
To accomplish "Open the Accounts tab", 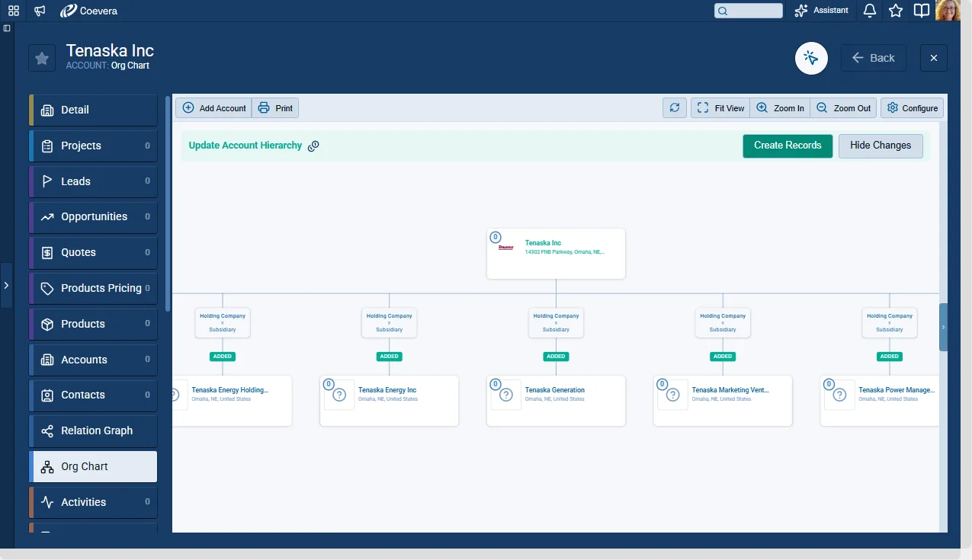I will pos(93,360).
